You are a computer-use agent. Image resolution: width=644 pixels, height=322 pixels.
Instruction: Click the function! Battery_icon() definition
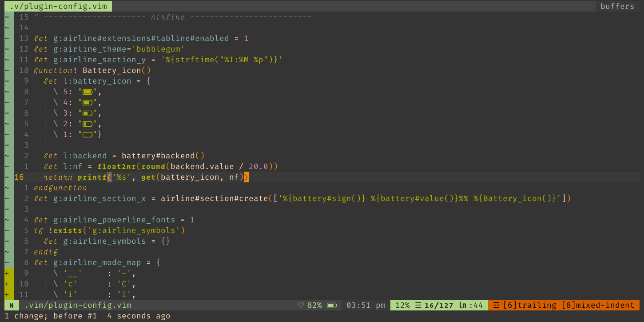tap(92, 70)
